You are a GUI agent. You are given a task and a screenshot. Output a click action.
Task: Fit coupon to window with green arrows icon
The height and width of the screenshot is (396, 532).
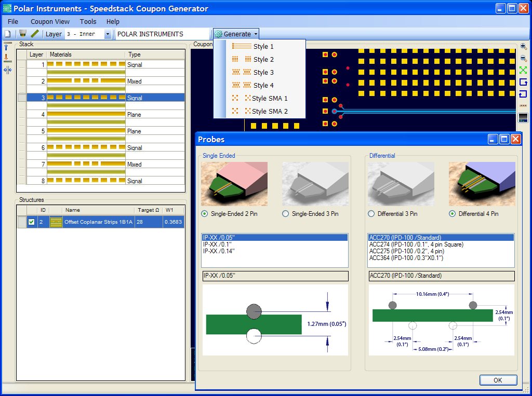[x=523, y=70]
